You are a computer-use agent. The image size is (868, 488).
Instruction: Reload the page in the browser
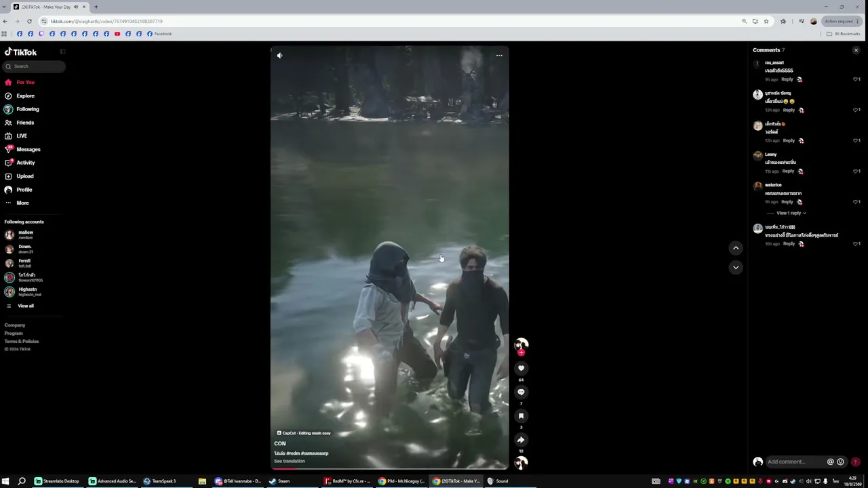(x=29, y=21)
